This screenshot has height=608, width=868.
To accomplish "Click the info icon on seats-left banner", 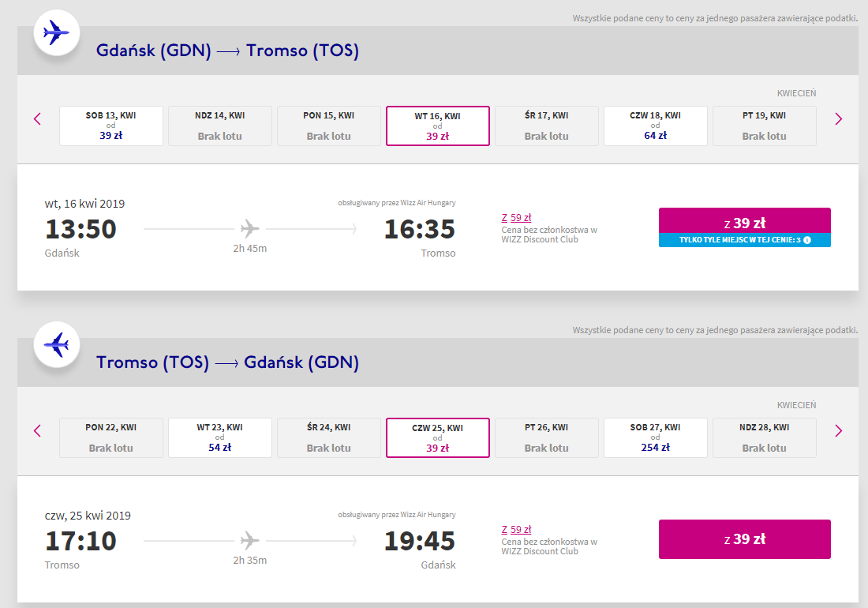I will tap(807, 239).
